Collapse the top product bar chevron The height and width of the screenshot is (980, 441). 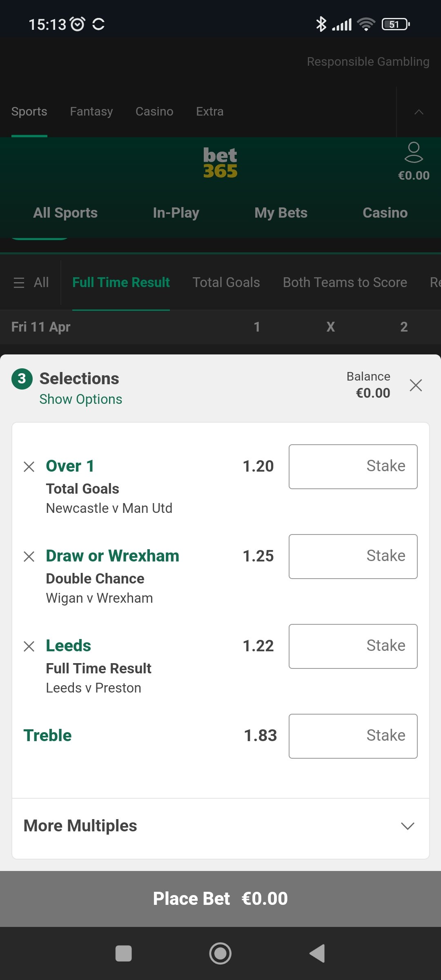419,112
